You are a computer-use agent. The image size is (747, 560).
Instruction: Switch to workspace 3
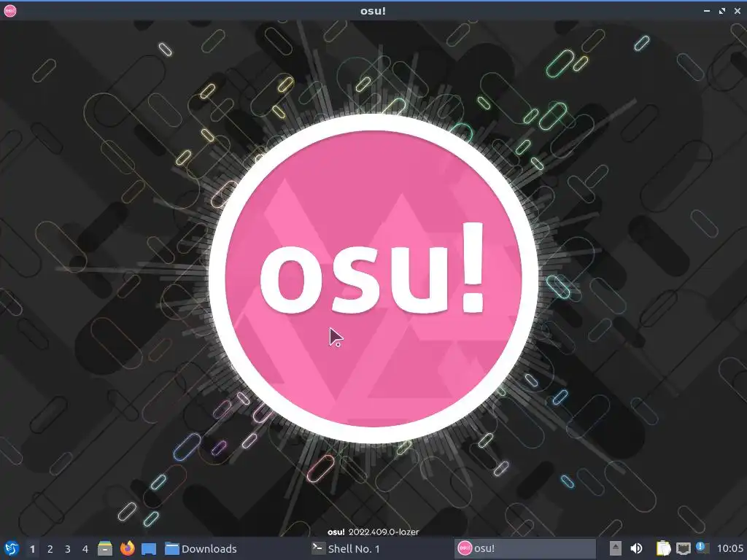[68, 549]
